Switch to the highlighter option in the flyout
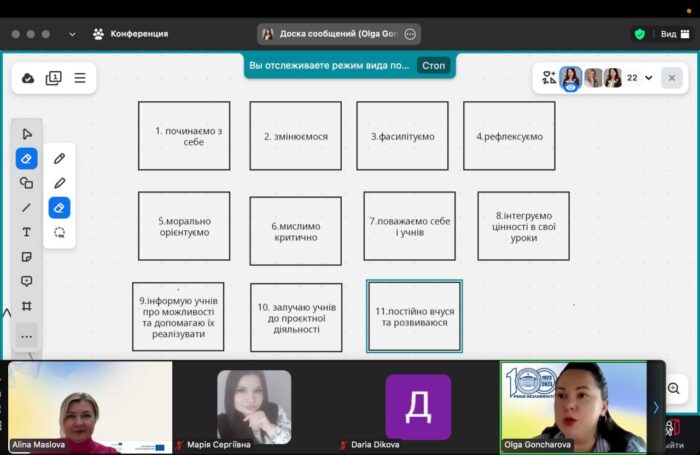 59,183
